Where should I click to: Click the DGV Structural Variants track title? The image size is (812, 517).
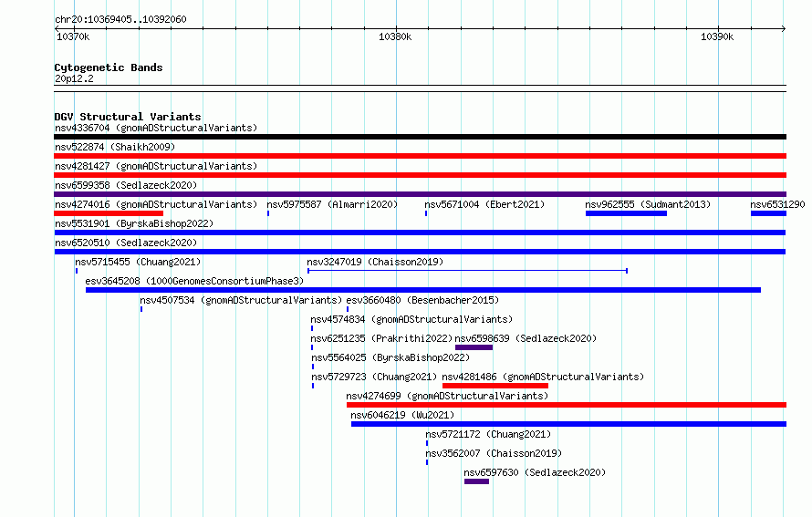(128, 117)
